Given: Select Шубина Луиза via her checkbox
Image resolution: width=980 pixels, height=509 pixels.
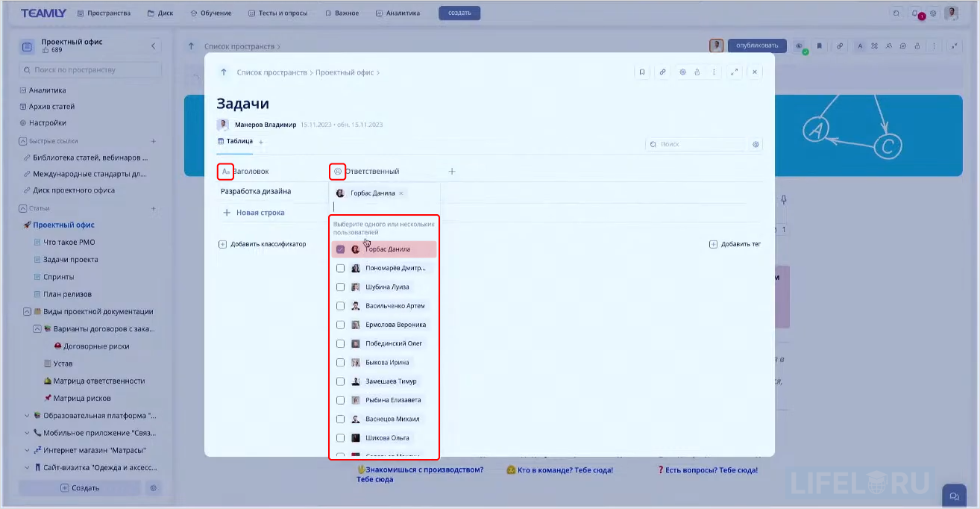Looking at the screenshot, I should 341,287.
